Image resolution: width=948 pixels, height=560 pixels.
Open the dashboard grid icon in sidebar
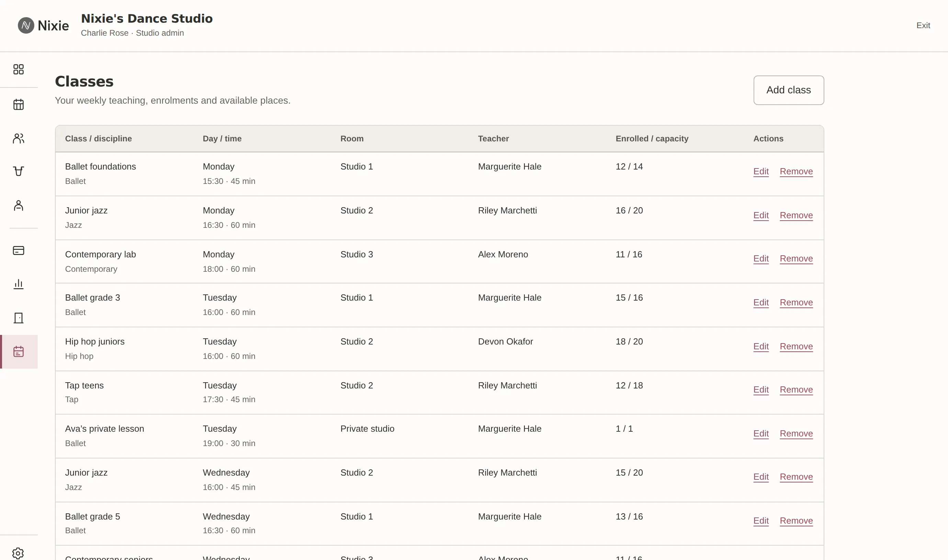19,69
